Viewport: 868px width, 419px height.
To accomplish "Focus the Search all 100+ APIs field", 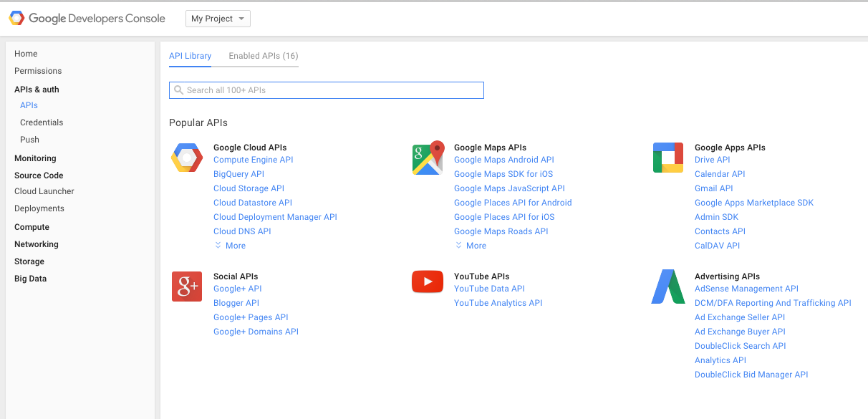I will (327, 90).
